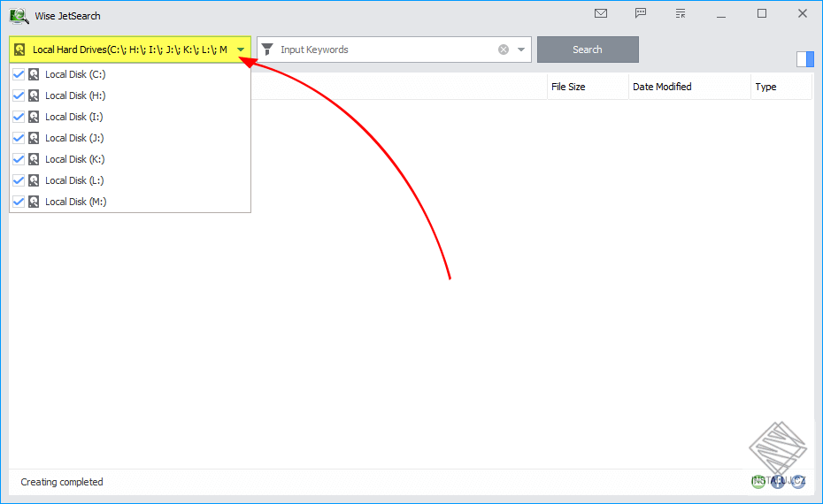
Task: Open the feedback chat bubble icon
Action: 641,13
